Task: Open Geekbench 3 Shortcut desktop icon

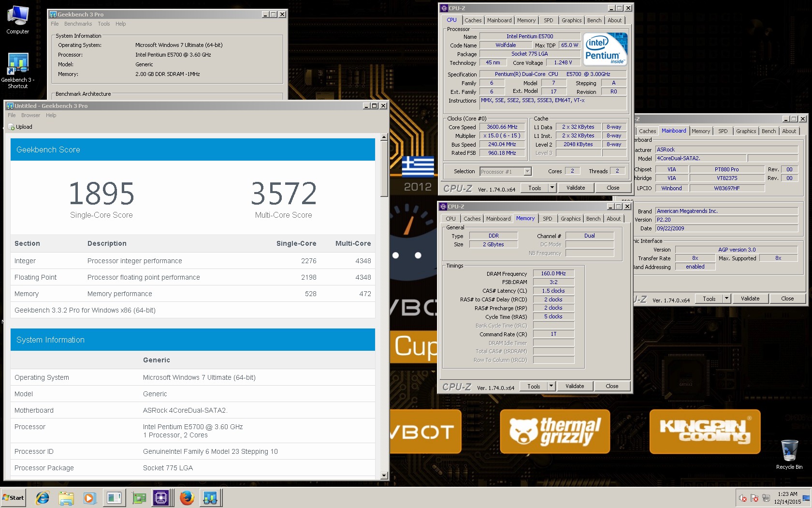Action: pos(17,70)
